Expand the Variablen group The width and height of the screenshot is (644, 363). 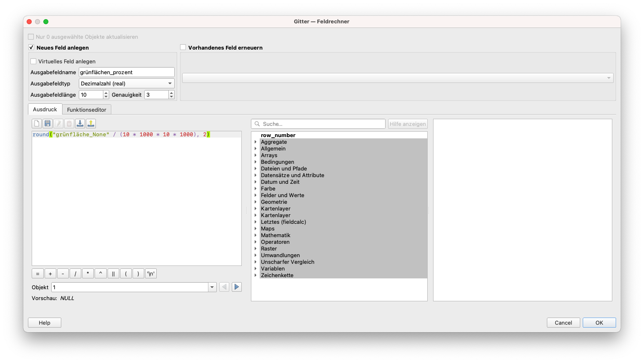click(x=256, y=269)
